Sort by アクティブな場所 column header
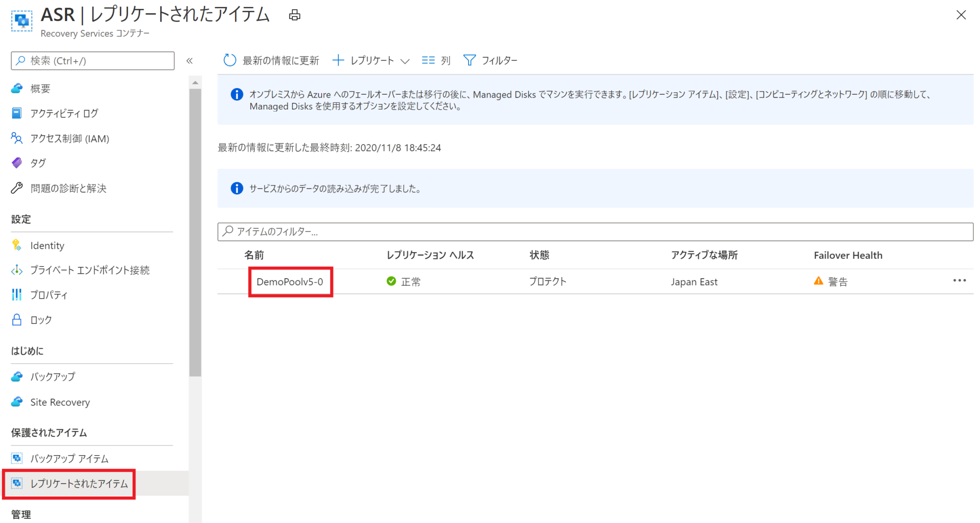980x523 pixels. 704,255
